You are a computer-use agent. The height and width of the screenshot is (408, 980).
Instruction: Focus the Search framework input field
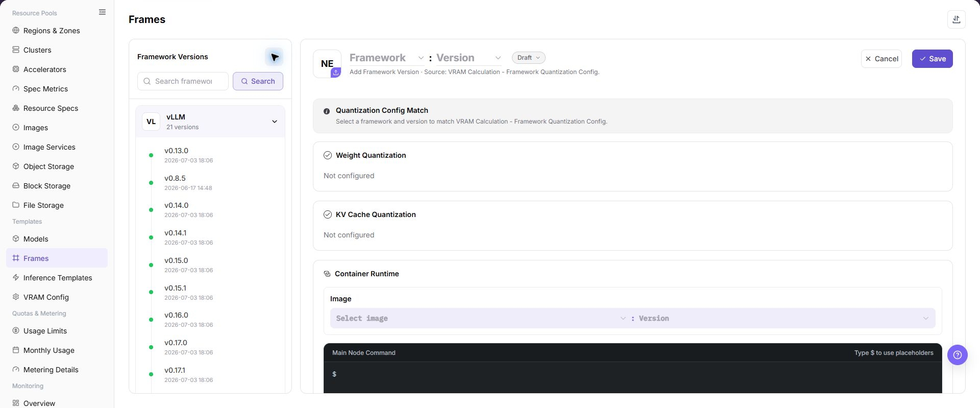click(183, 81)
